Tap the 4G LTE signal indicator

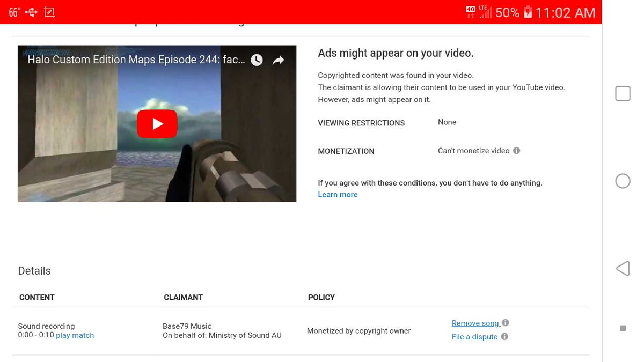[x=478, y=12]
